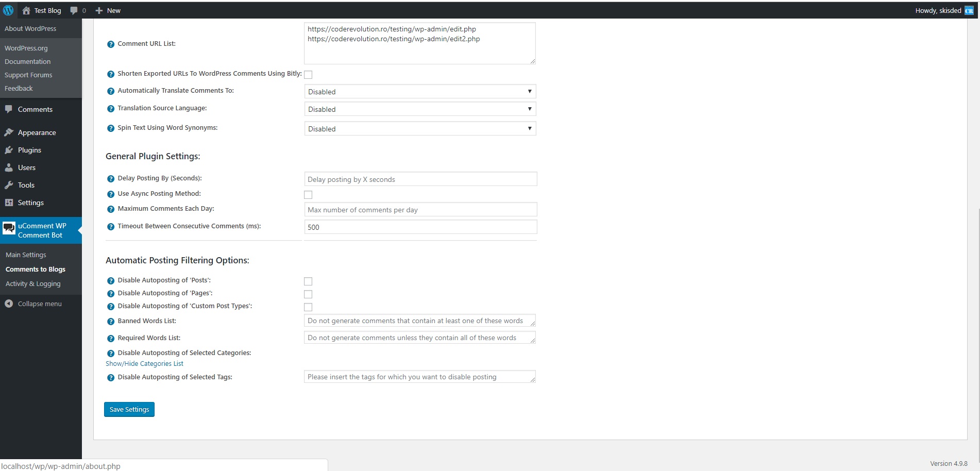Click the help icon beside Banned Words List
The width and height of the screenshot is (980, 471).
pos(110,322)
